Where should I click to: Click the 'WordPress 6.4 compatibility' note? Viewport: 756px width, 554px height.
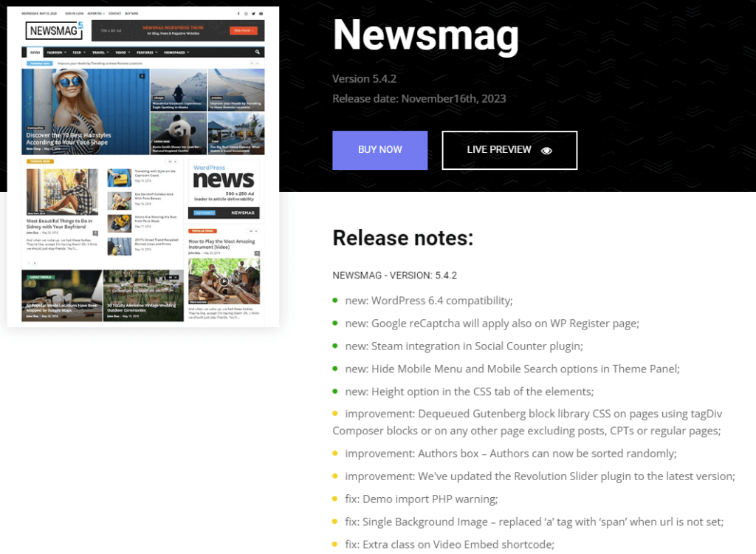(x=429, y=301)
